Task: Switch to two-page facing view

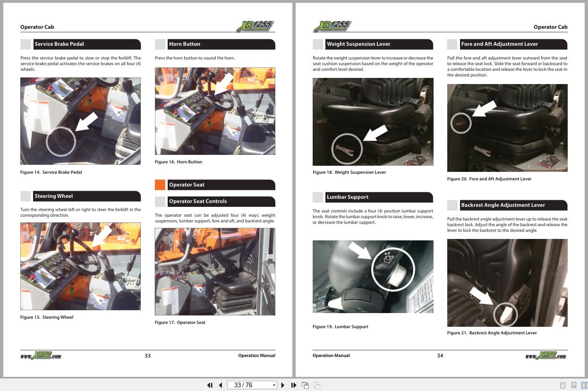Action: 584,385
